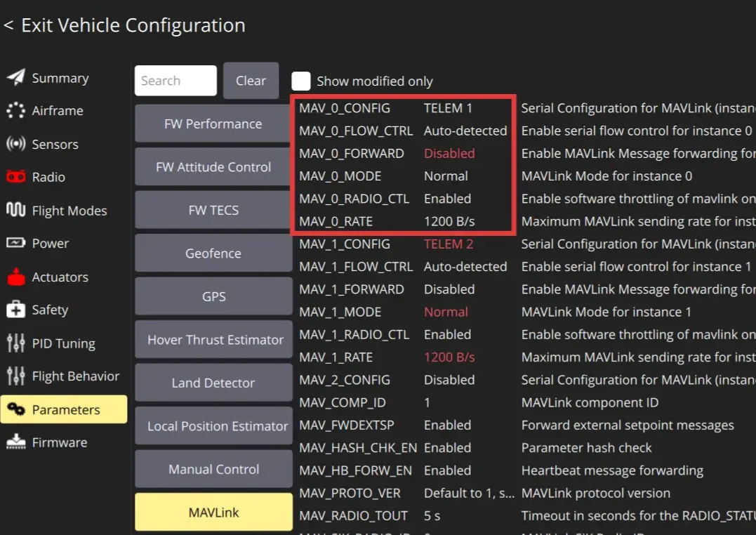Select the FW Performance parameter group

(213, 124)
